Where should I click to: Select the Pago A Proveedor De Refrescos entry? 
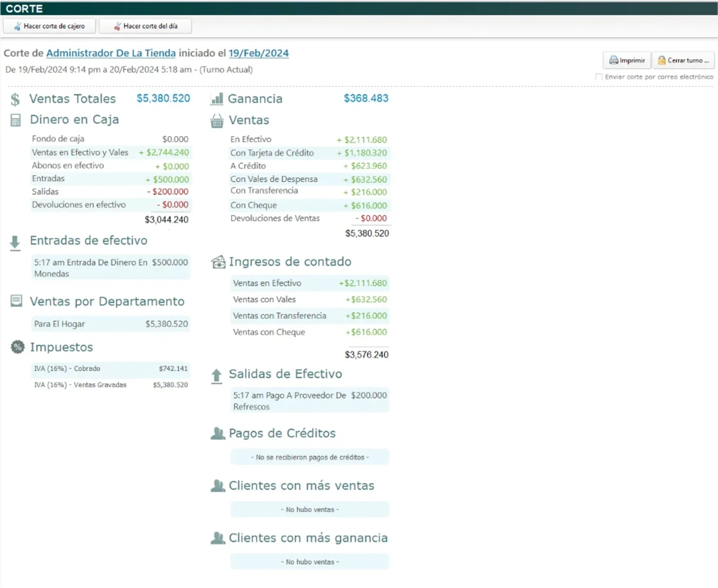[309, 401]
